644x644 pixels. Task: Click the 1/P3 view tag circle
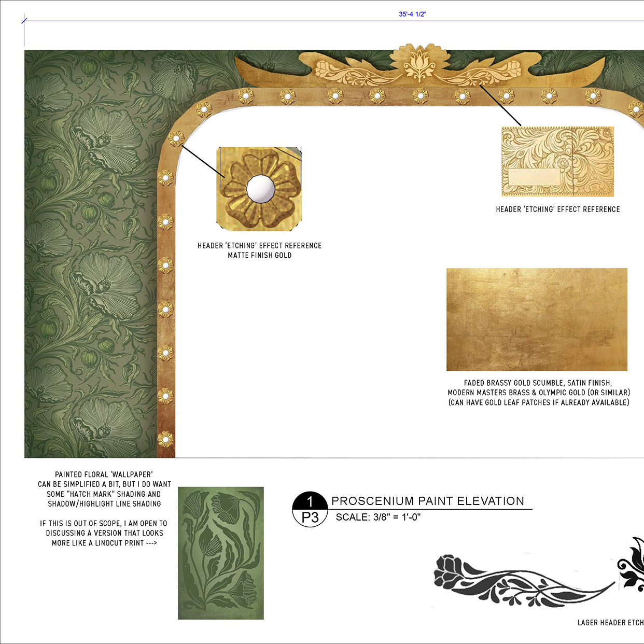point(310,509)
